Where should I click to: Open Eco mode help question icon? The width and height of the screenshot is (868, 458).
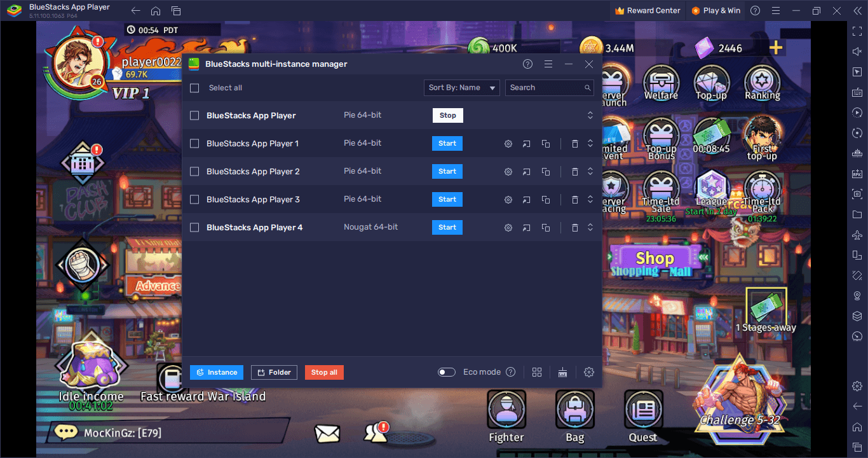pos(510,372)
